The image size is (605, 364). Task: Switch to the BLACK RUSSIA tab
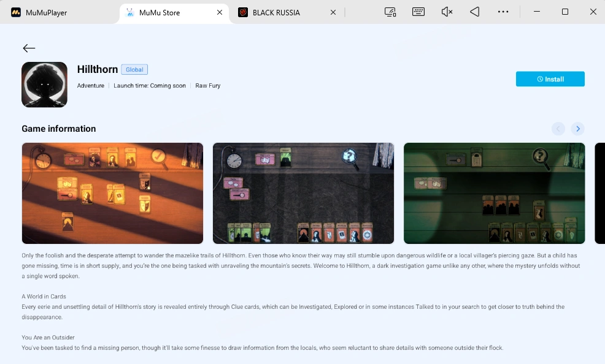click(x=287, y=13)
